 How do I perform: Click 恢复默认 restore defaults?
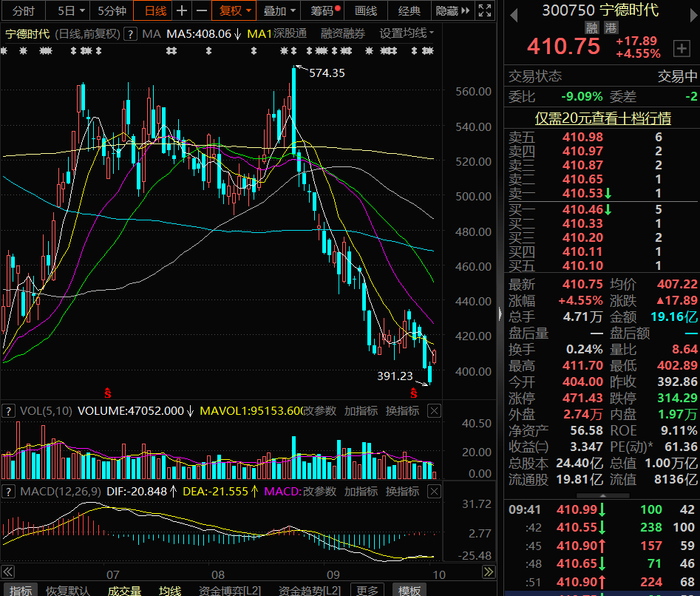pos(68,590)
